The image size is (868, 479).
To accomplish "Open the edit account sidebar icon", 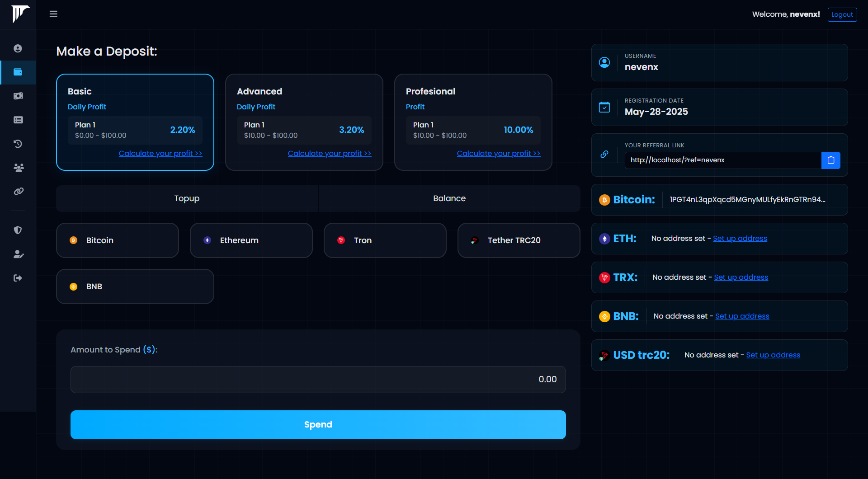I will pyautogui.click(x=19, y=254).
